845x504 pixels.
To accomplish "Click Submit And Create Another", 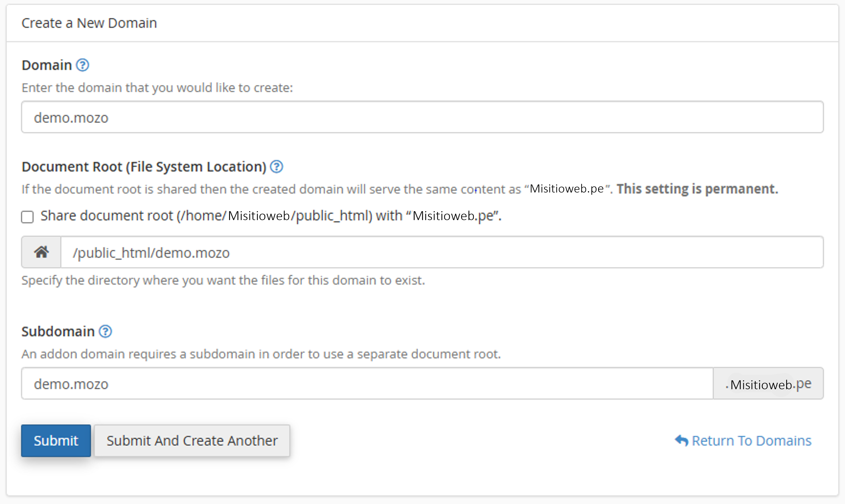I will click(x=192, y=440).
